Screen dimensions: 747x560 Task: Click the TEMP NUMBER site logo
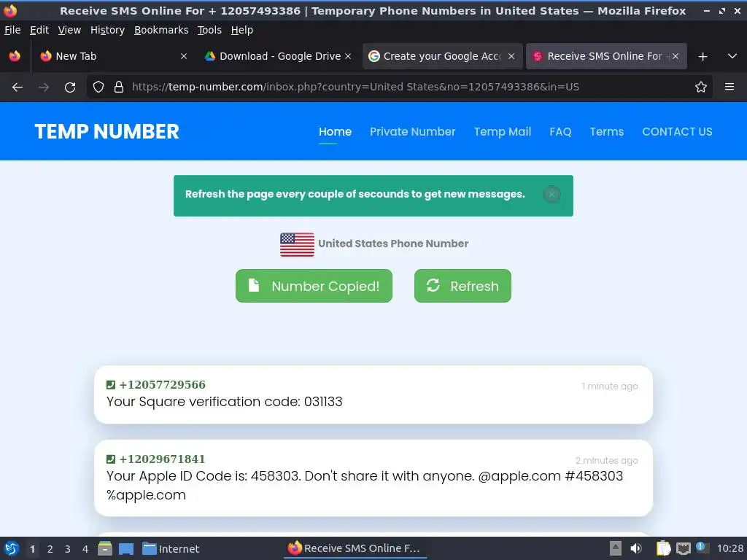(107, 131)
